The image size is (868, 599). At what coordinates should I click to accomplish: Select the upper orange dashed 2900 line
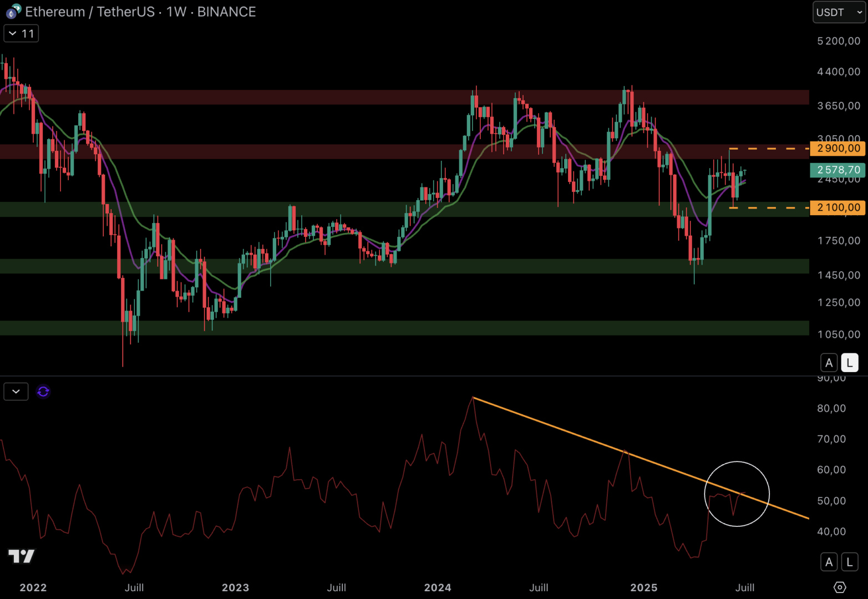(x=769, y=149)
